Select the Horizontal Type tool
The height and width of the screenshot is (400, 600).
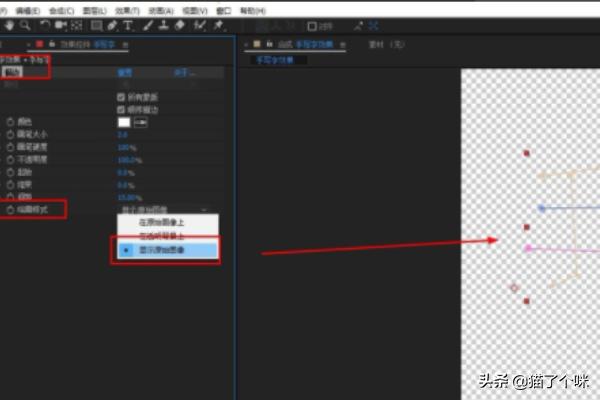[x=128, y=26]
